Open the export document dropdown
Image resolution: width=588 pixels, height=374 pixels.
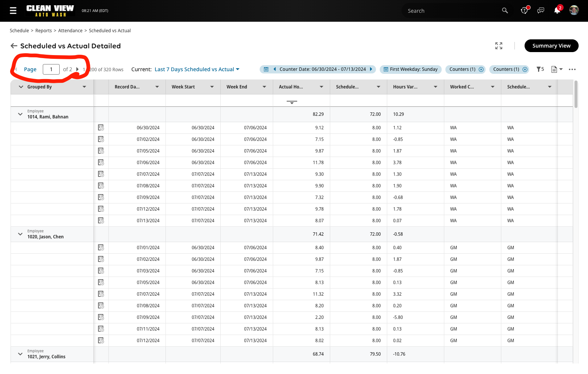557,69
